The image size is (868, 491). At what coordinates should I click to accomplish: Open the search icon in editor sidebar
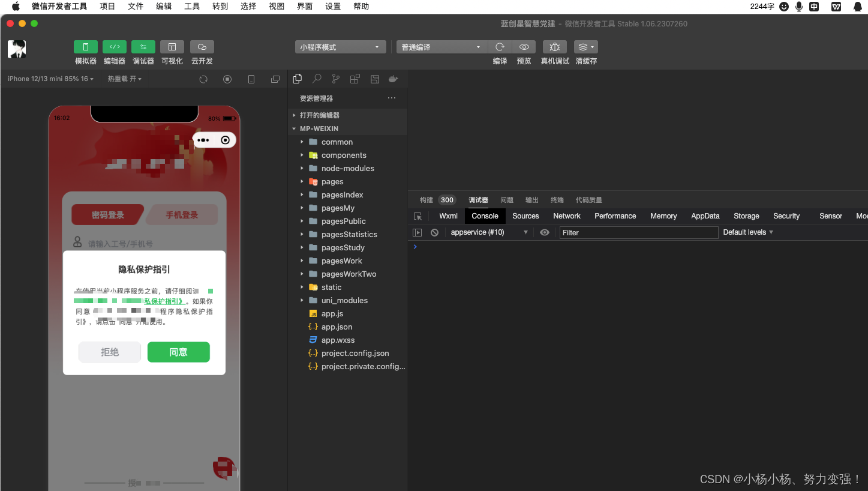pos(317,79)
